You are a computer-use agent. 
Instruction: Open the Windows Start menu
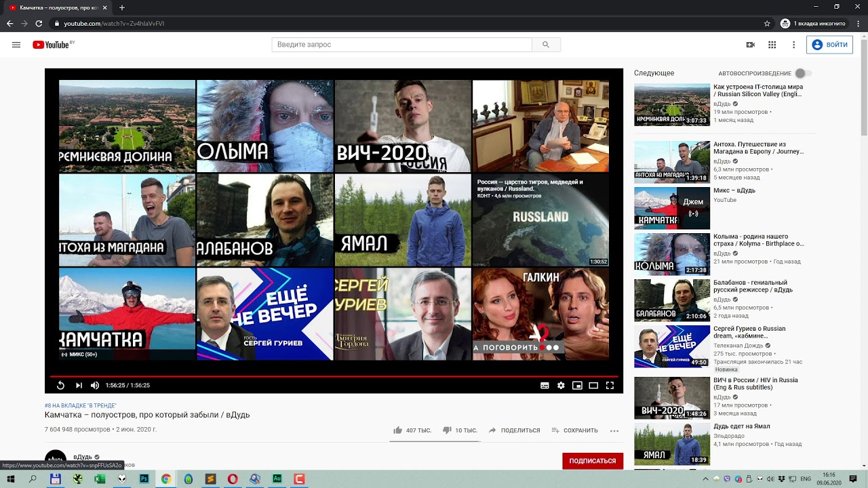click(x=11, y=479)
